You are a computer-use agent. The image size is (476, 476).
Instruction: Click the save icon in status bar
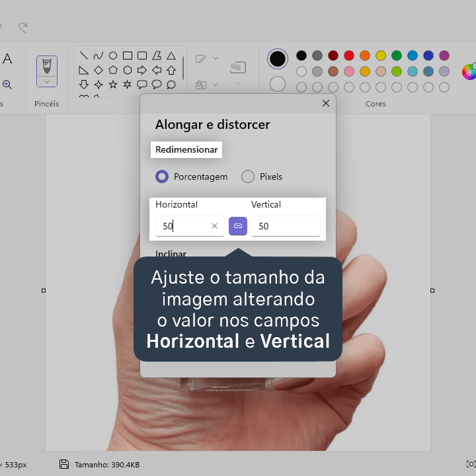click(64, 464)
